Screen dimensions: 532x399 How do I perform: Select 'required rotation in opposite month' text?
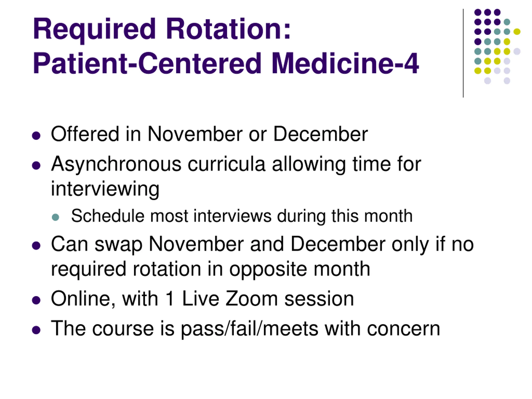[x=211, y=269]
